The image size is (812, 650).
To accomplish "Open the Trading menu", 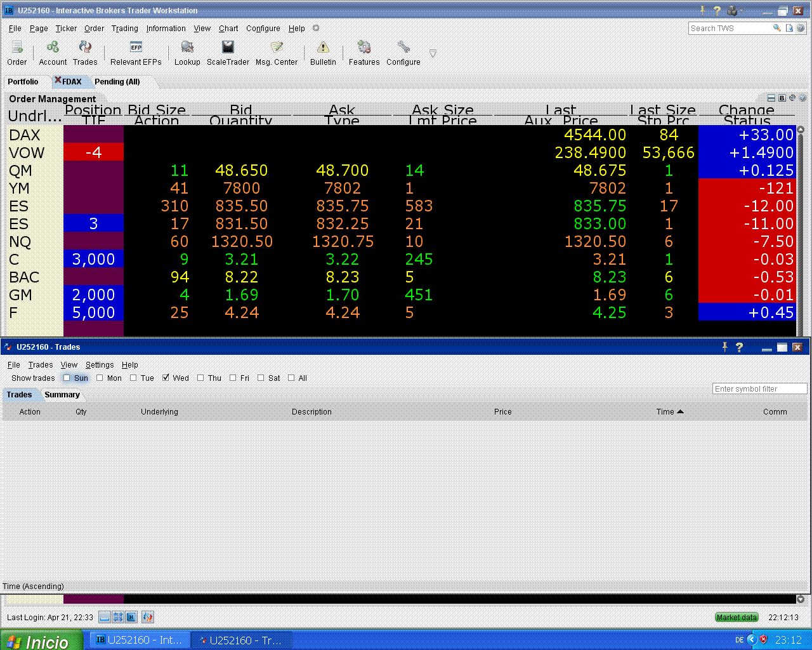I will [x=125, y=29].
